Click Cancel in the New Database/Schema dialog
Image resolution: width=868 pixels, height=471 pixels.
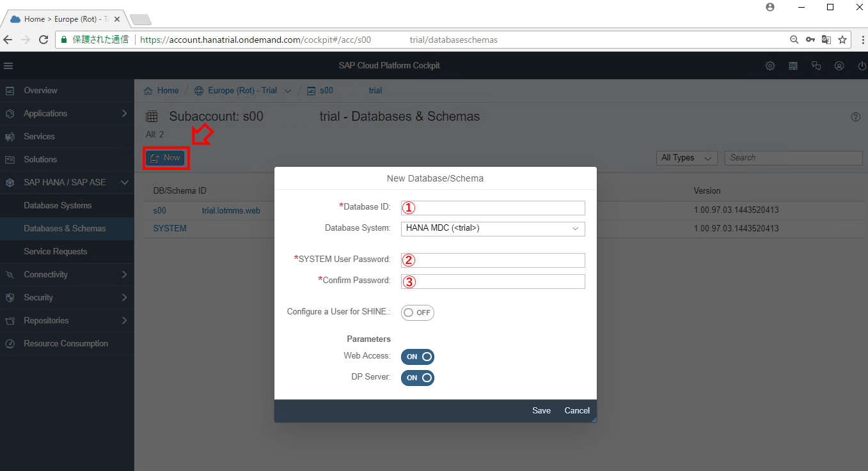[x=577, y=411]
